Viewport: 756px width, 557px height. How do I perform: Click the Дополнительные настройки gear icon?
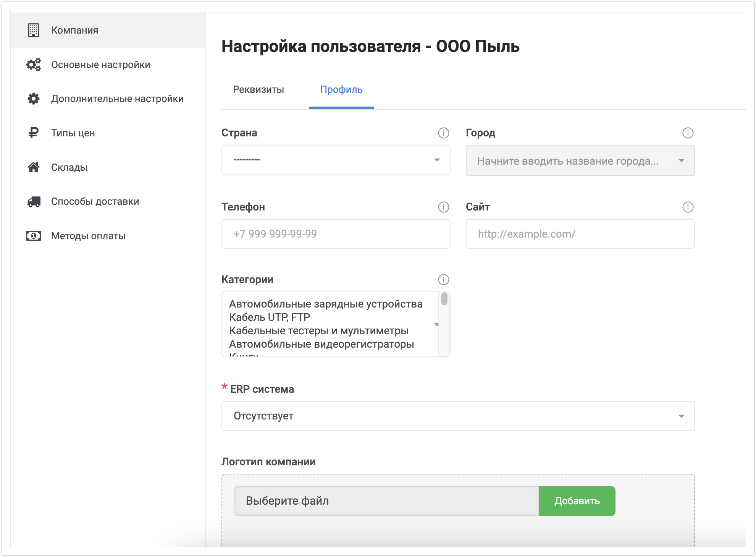coord(34,99)
